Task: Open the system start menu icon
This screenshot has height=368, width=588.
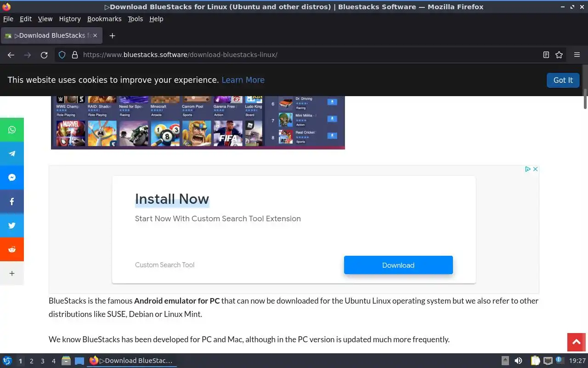Action: (x=7, y=361)
